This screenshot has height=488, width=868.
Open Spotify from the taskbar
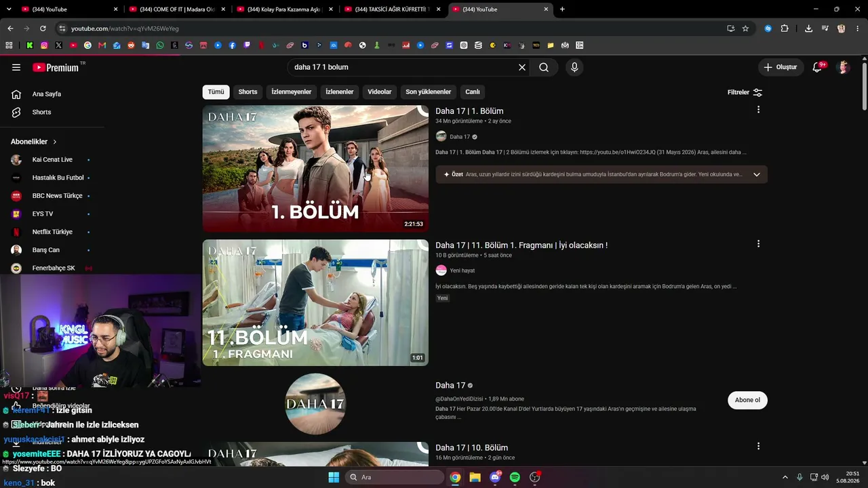(x=515, y=477)
